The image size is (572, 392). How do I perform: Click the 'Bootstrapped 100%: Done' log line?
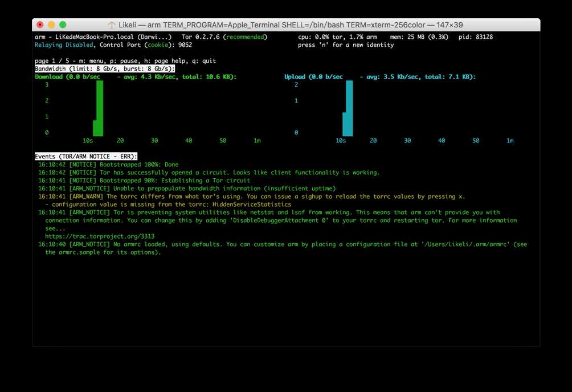pyautogui.click(x=108, y=165)
